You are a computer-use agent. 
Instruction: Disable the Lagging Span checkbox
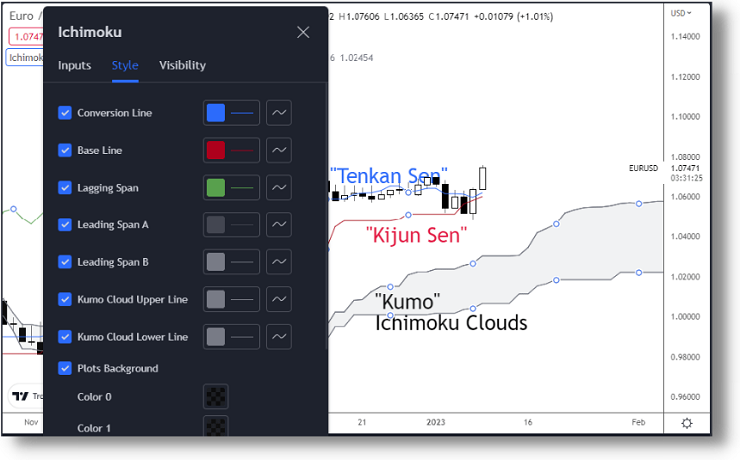point(65,187)
